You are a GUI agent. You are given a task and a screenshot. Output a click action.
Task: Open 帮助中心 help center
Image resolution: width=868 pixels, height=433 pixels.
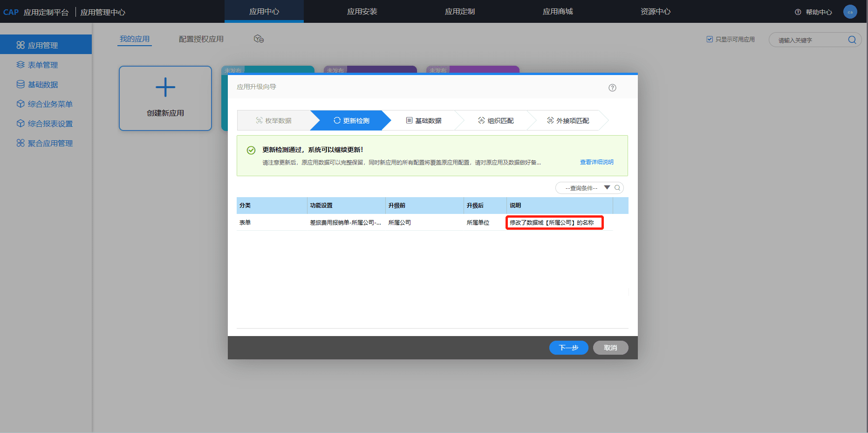pyautogui.click(x=813, y=12)
